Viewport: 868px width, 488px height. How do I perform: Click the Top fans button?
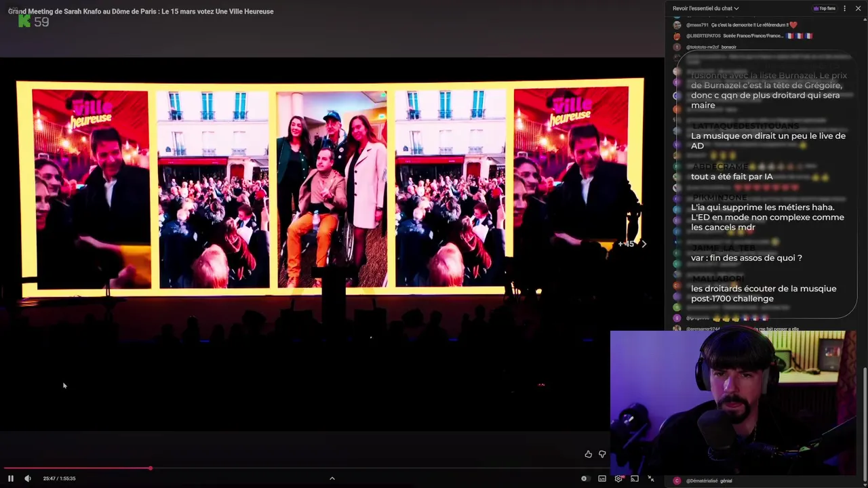[x=825, y=8]
